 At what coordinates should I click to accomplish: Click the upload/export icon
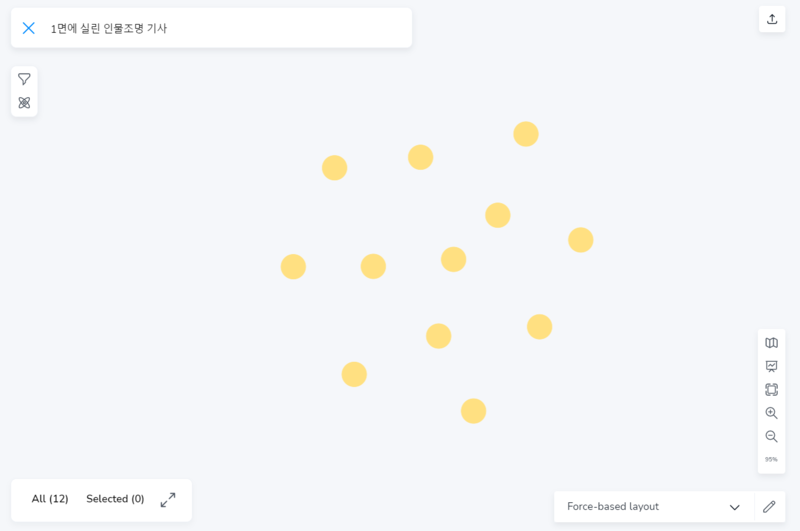(x=772, y=19)
